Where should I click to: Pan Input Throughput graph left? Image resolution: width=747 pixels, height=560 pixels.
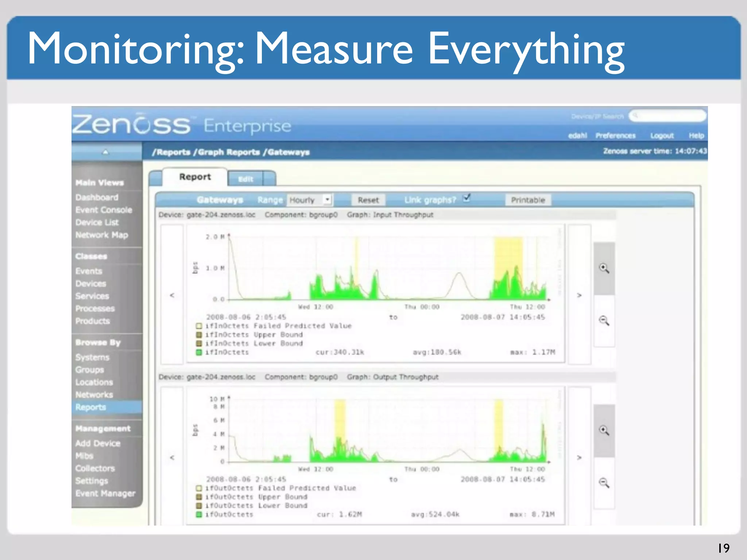[172, 295]
